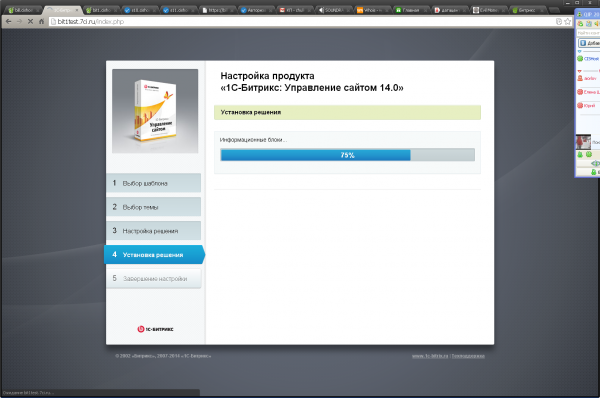Image resolution: width=600 pixels, height=398 pixels.
Task: Open the Техподдержка footer link
Action: tap(468, 356)
